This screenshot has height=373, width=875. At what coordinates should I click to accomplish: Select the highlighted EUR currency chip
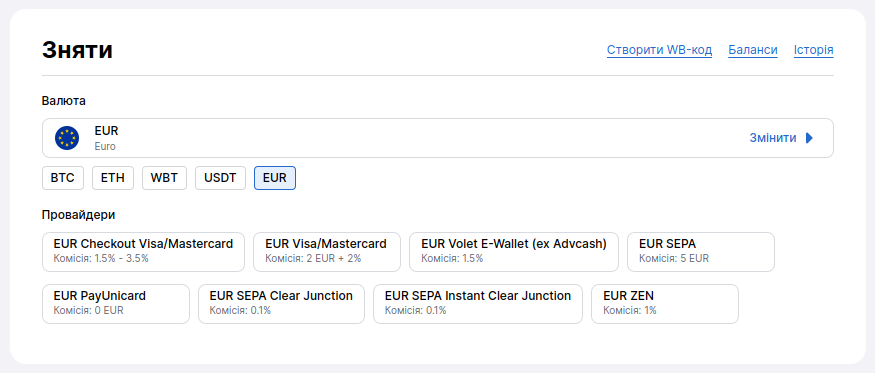coord(275,178)
